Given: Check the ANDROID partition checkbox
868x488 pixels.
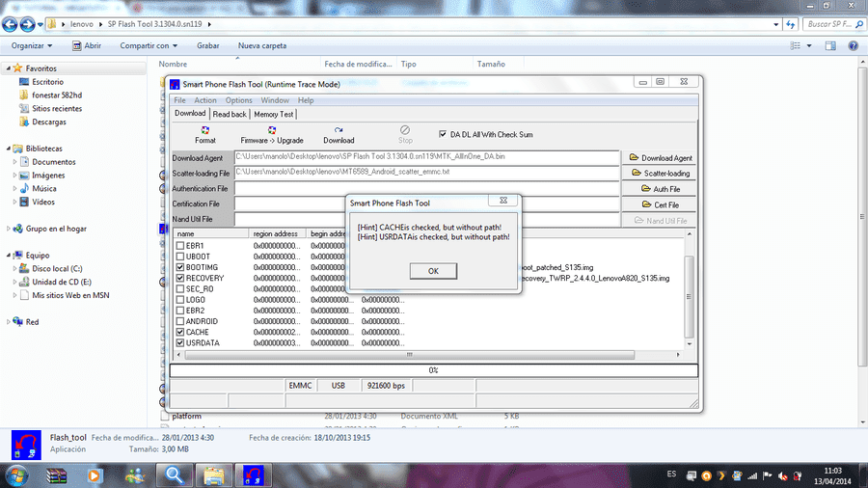Looking at the screenshot, I should pyautogui.click(x=180, y=321).
